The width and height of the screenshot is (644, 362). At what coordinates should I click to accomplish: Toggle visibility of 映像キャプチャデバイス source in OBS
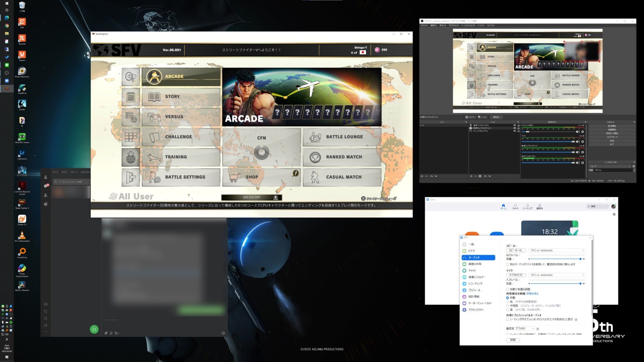click(x=515, y=128)
